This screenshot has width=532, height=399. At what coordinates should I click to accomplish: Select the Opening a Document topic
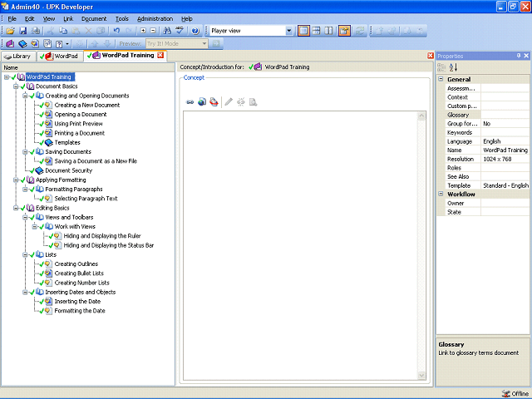tap(81, 115)
